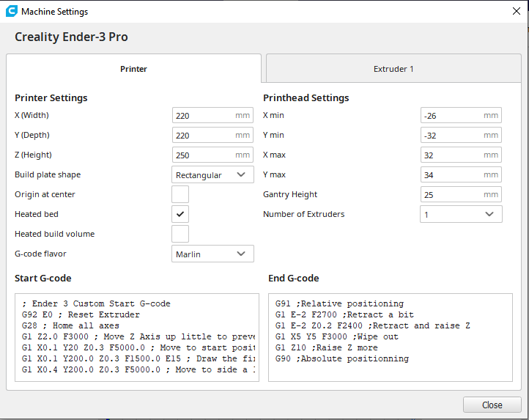Viewport: 529px width, 420px height.
Task: Switch to the Extruder 1 tab
Action: tap(393, 69)
